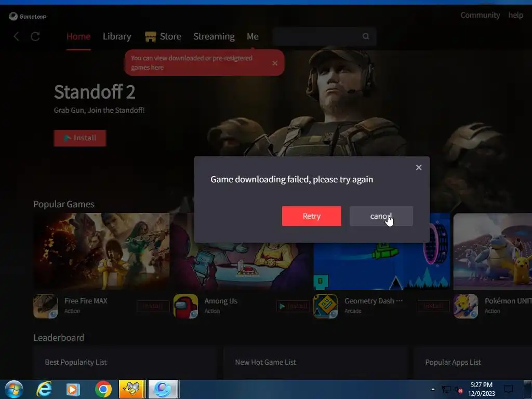This screenshot has width=532, height=399.
Task: Install Free Fire MAX
Action: tap(153, 307)
